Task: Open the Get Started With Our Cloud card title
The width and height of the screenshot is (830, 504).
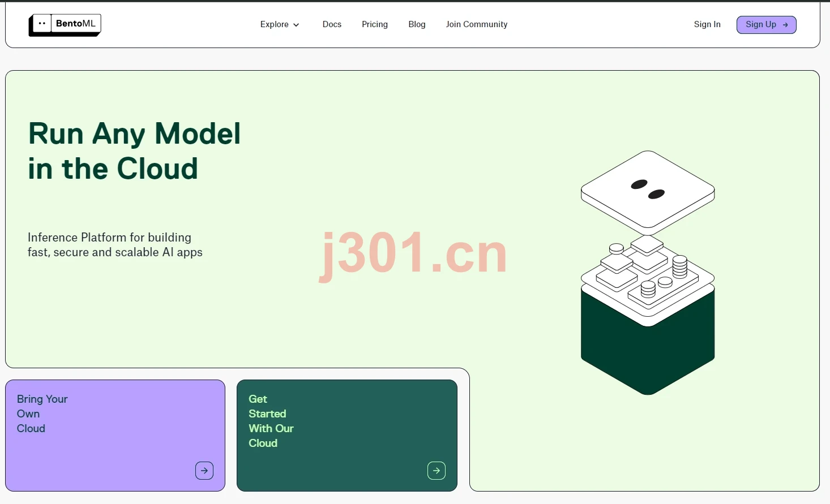Action: click(x=271, y=421)
